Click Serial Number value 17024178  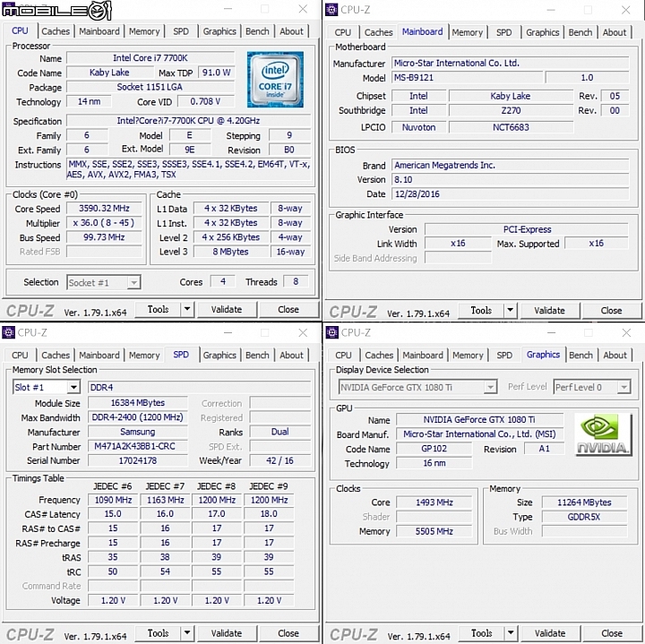tap(138, 460)
